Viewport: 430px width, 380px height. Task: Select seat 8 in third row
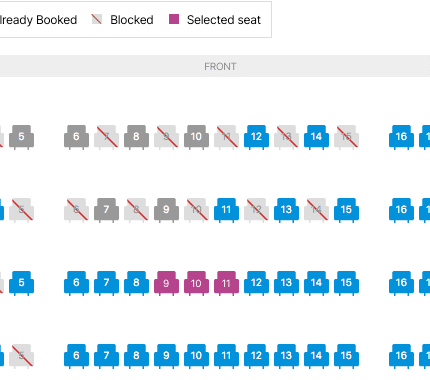coord(136,283)
